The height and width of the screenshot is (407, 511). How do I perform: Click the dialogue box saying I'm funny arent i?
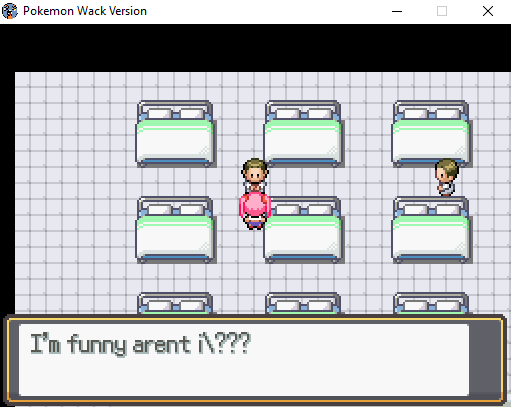point(255,359)
